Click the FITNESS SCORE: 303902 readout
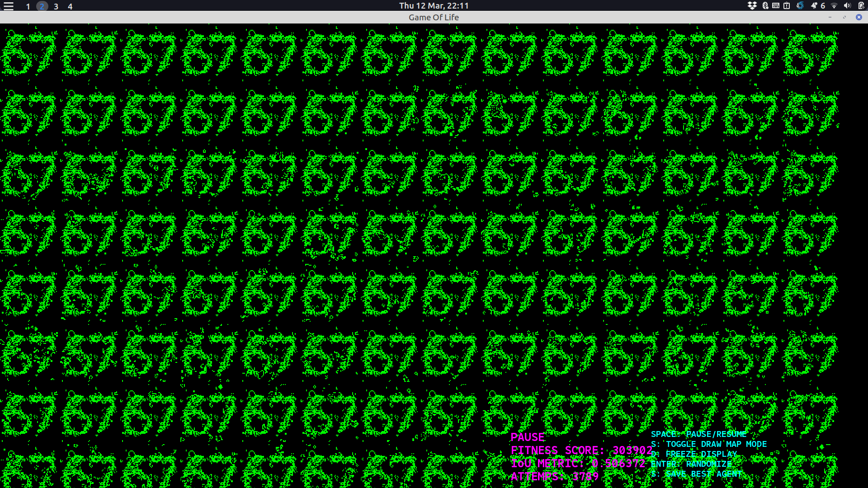The width and height of the screenshot is (868, 488). [581, 450]
